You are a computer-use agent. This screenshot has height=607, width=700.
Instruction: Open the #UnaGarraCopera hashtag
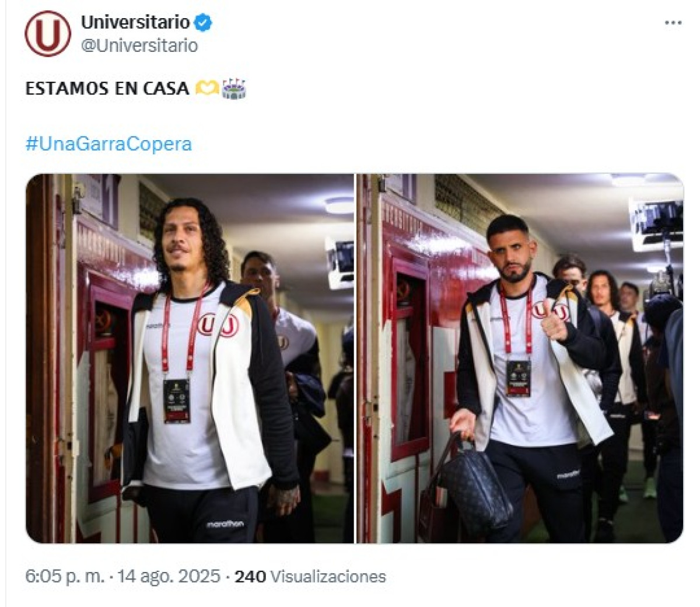108,144
